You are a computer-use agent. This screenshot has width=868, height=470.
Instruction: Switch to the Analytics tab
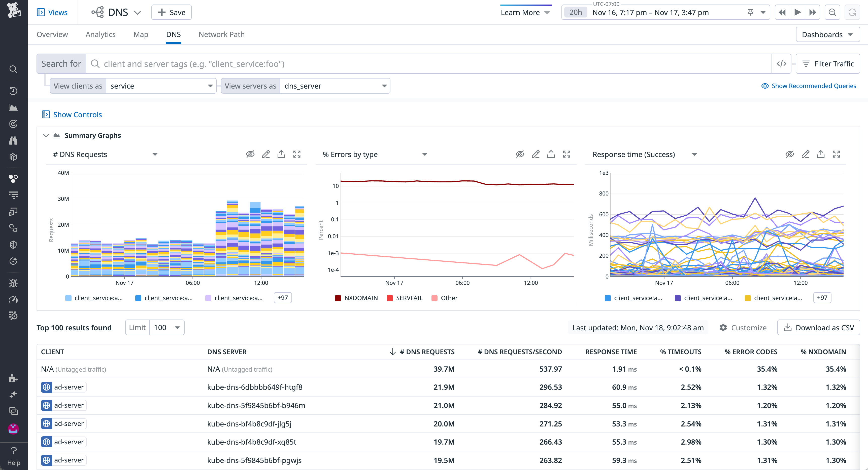[101, 34]
